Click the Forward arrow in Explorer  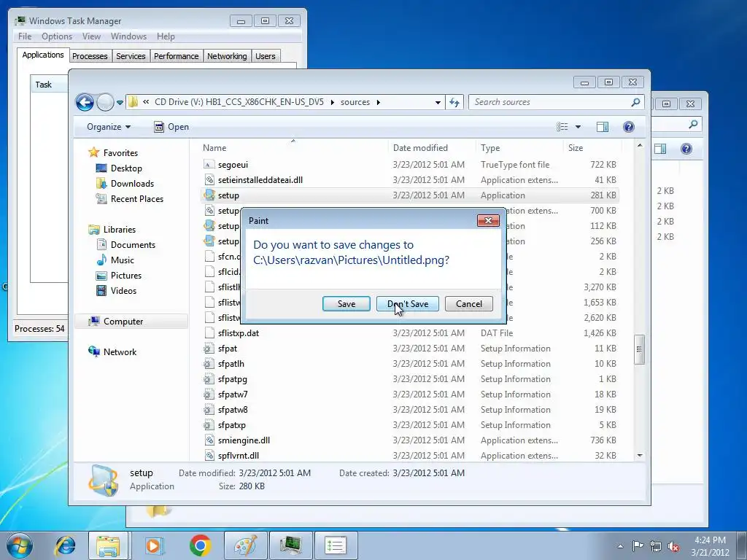(x=105, y=102)
